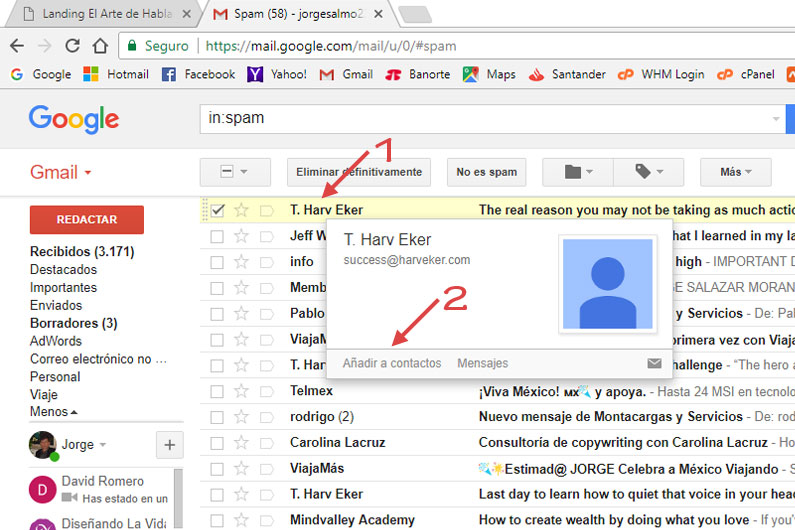Image resolution: width=795 pixels, height=530 pixels.
Task: Click Jorge's profile picture in chat
Action: (x=43, y=445)
